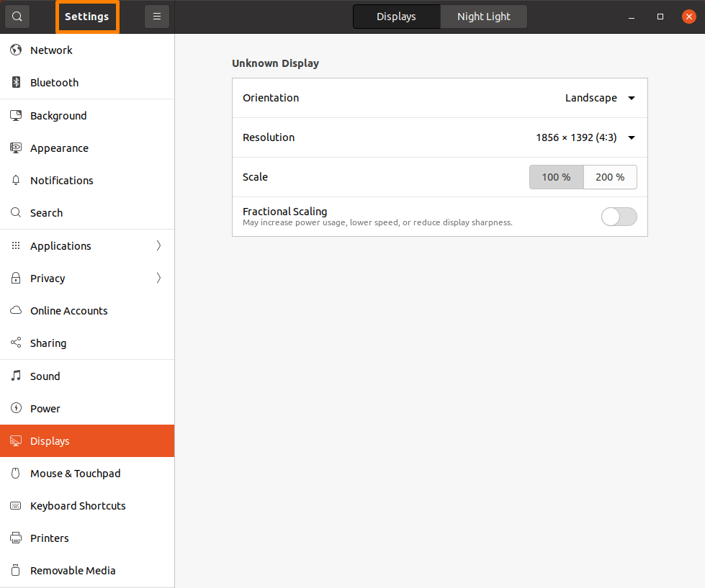The height and width of the screenshot is (588, 705).
Task: Open Printers settings from the sidebar
Action: tap(15, 538)
